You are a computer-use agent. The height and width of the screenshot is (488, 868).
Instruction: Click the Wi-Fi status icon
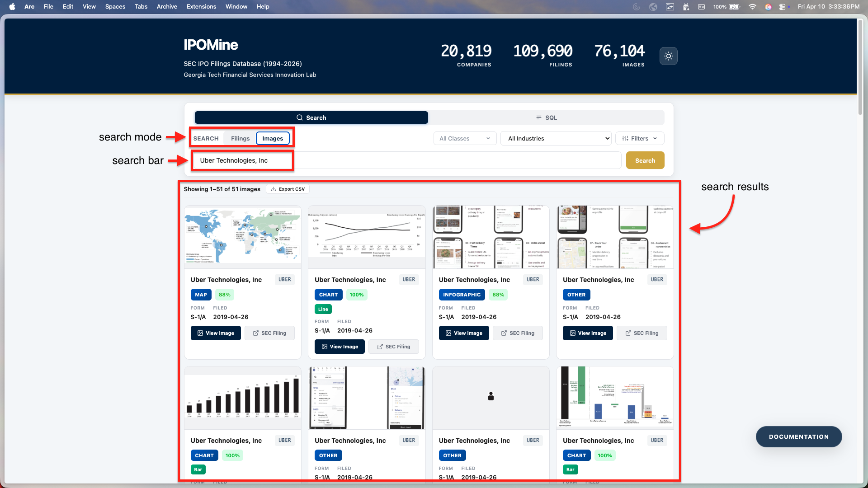pyautogui.click(x=752, y=6)
